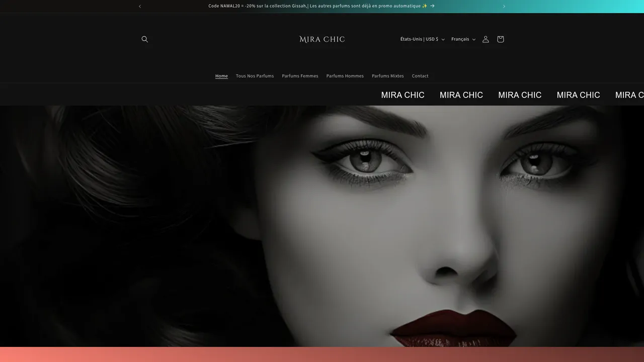This screenshot has width=644, height=362.
Task: Open the shopping cart icon
Action: (500, 39)
